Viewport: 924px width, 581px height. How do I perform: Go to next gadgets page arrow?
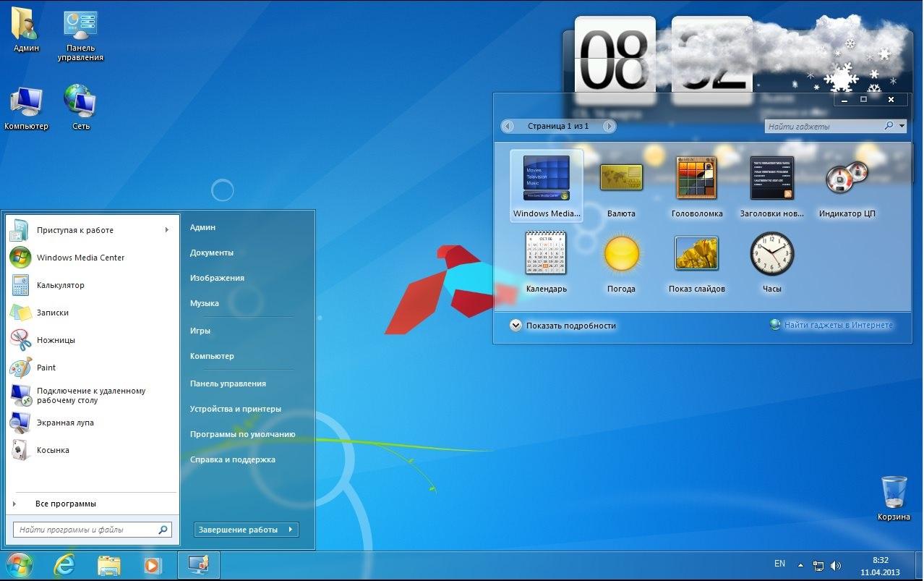point(609,127)
